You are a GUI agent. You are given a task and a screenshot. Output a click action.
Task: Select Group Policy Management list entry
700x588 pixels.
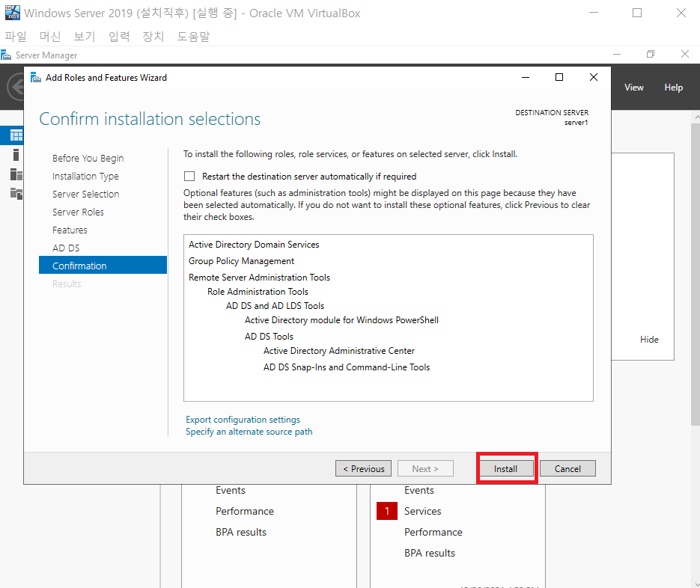point(242,261)
